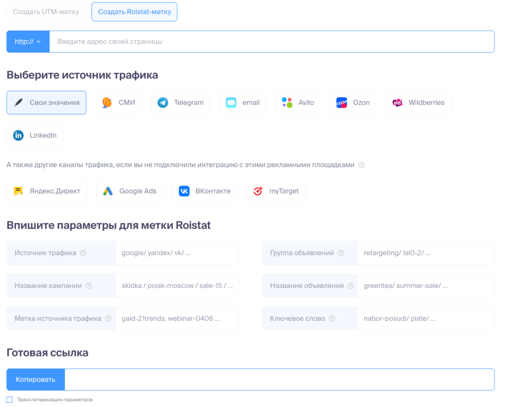Select the Telegram traffic source icon
Image resolution: width=532 pixels, height=407 pixels.
click(x=163, y=103)
